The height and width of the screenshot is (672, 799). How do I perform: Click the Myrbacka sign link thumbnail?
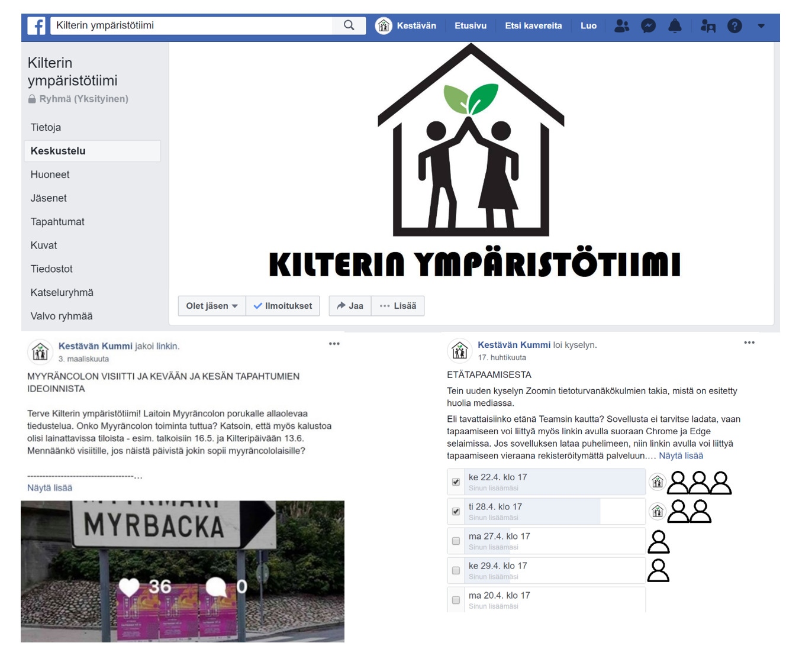click(x=182, y=571)
